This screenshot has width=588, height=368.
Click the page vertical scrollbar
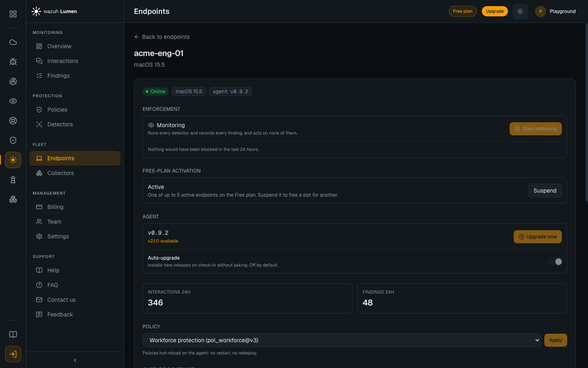coord(586,112)
